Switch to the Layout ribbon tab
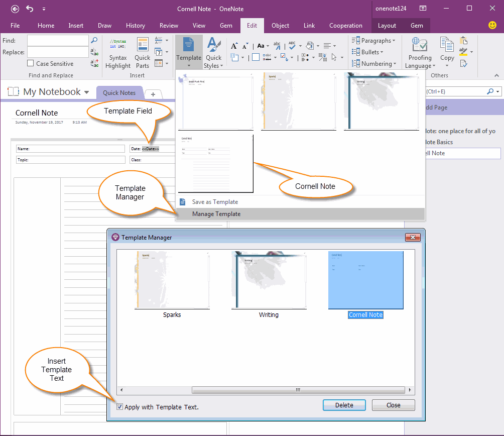Screen dimensions: 504x436 (387, 26)
